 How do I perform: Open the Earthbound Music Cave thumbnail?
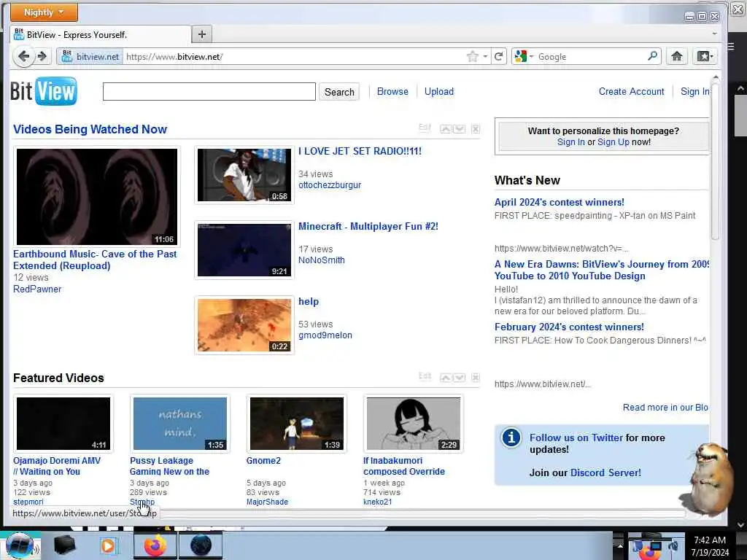97,197
